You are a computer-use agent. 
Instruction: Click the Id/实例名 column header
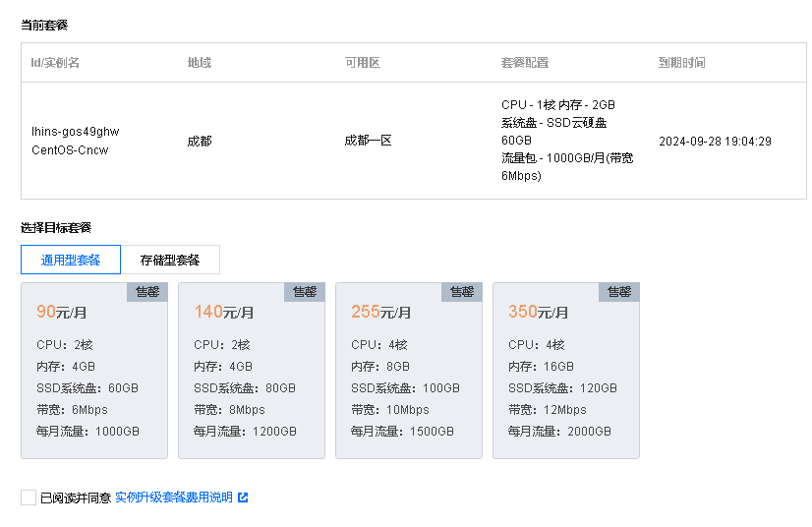(55, 63)
